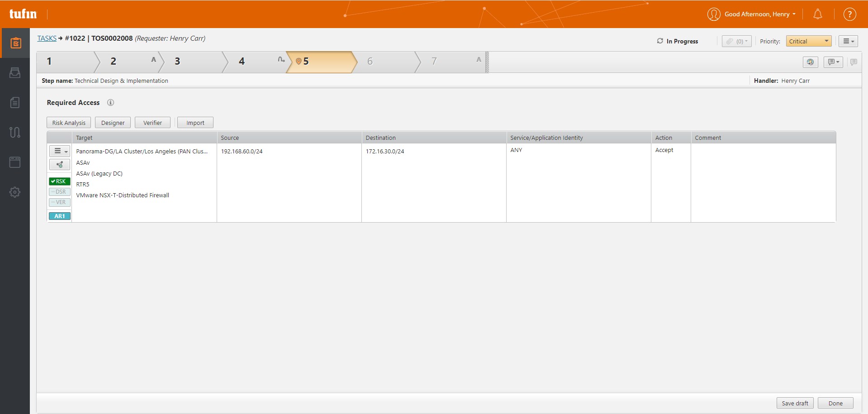Click the Risk Analysis button
The height and width of the screenshot is (414, 868).
(69, 123)
